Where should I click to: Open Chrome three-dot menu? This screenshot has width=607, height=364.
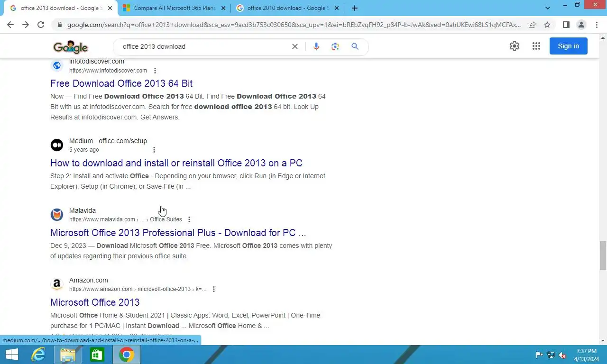click(x=597, y=25)
